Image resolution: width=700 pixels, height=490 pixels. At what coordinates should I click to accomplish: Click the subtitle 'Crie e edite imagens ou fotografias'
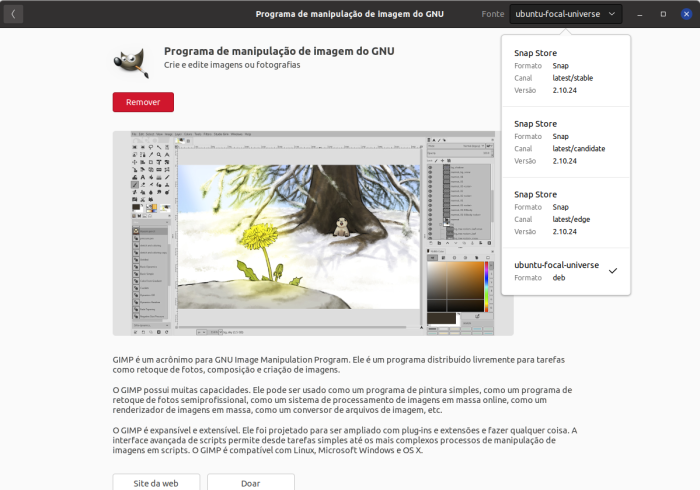[x=232, y=65]
